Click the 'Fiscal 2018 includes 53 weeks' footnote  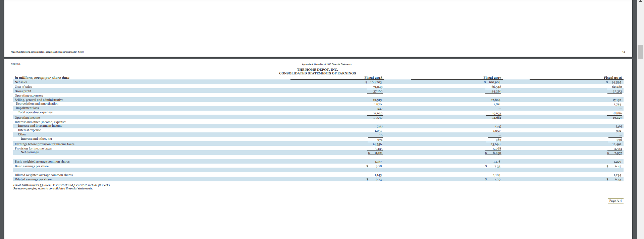pos(62,185)
